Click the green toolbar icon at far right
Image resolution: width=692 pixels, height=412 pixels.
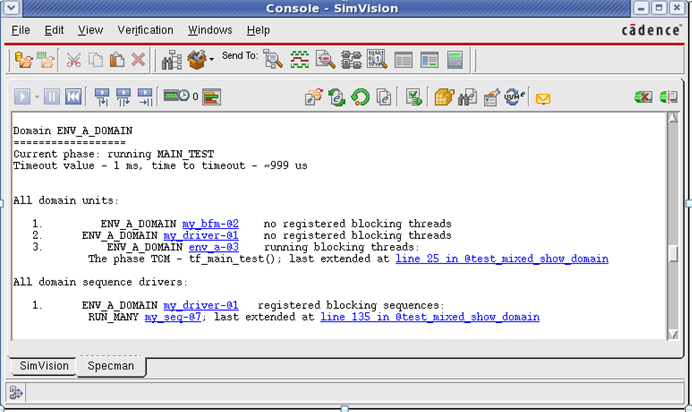pos(668,97)
